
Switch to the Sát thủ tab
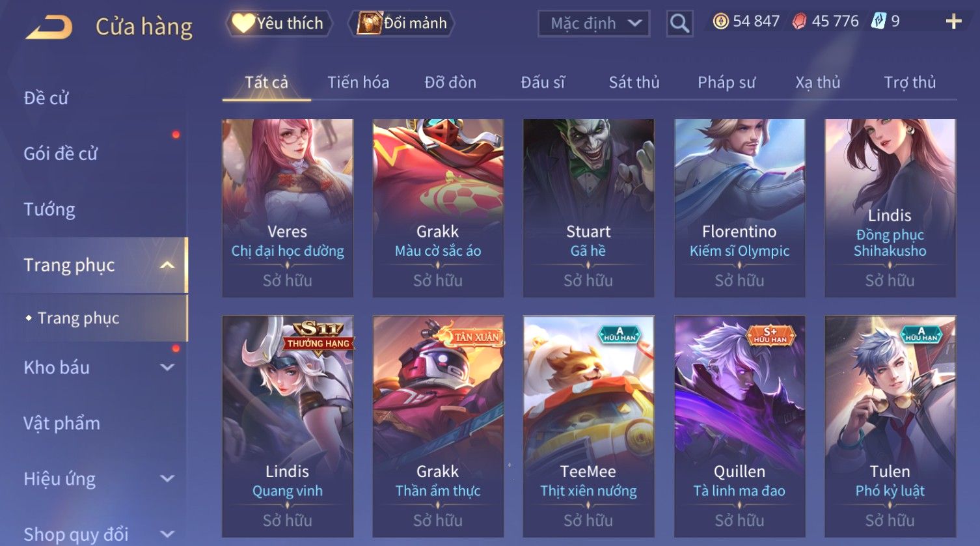point(634,83)
